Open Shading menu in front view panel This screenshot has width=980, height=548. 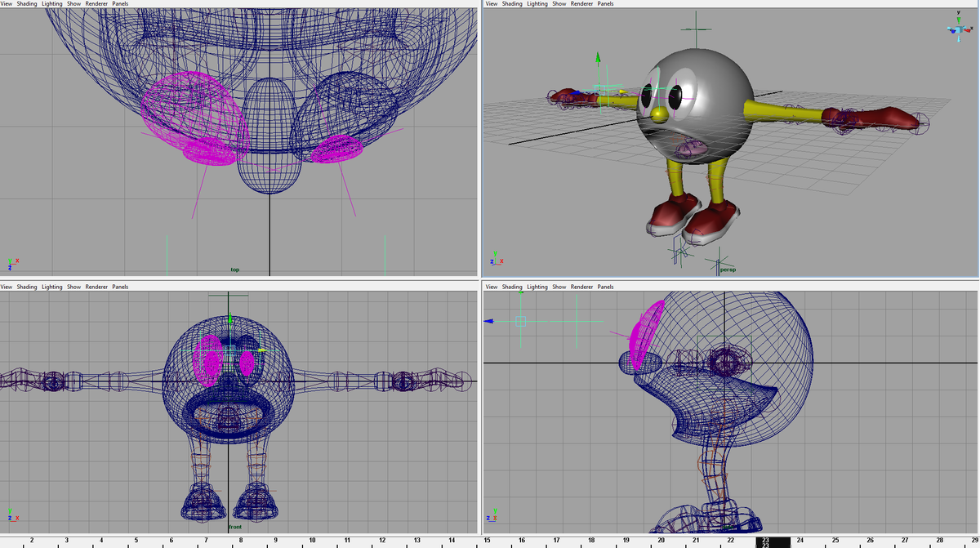27,287
